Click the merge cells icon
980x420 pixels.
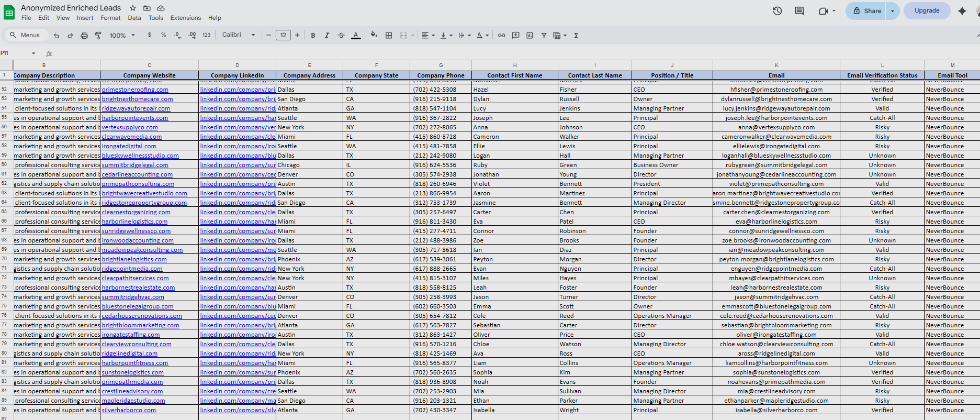tap(403, 36)
